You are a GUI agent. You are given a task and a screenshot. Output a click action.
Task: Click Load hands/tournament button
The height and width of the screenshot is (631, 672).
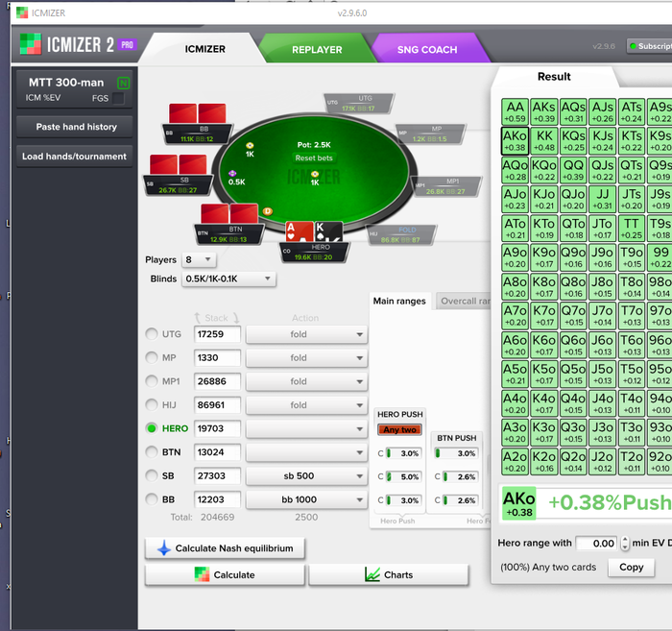(75, 157)
